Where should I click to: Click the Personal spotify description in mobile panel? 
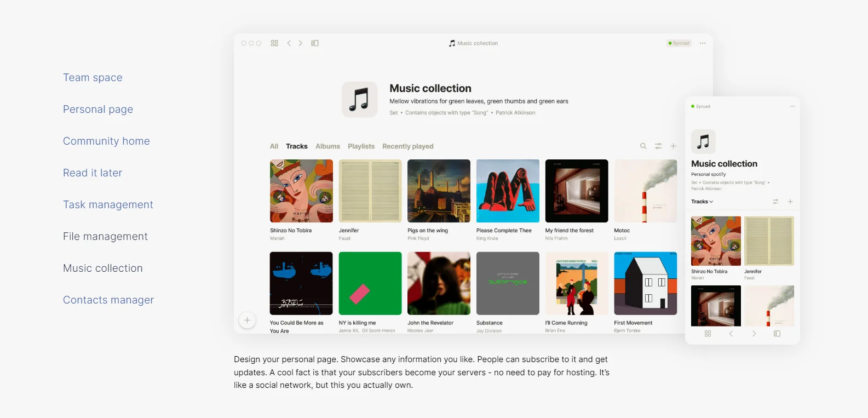click(x=709, y=174)
